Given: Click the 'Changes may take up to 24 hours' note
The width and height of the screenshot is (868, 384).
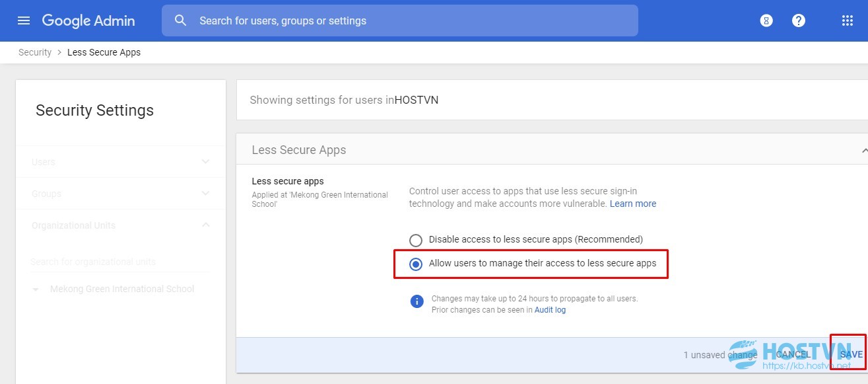Looking at the screenshot, I should click(x=535, y=299).
